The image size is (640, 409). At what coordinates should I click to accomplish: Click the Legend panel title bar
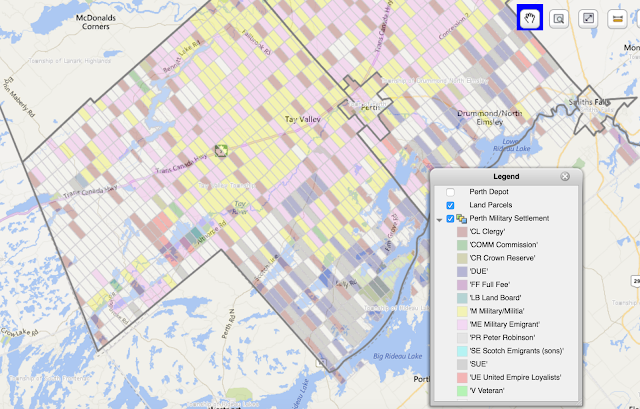tap(506, 176)
